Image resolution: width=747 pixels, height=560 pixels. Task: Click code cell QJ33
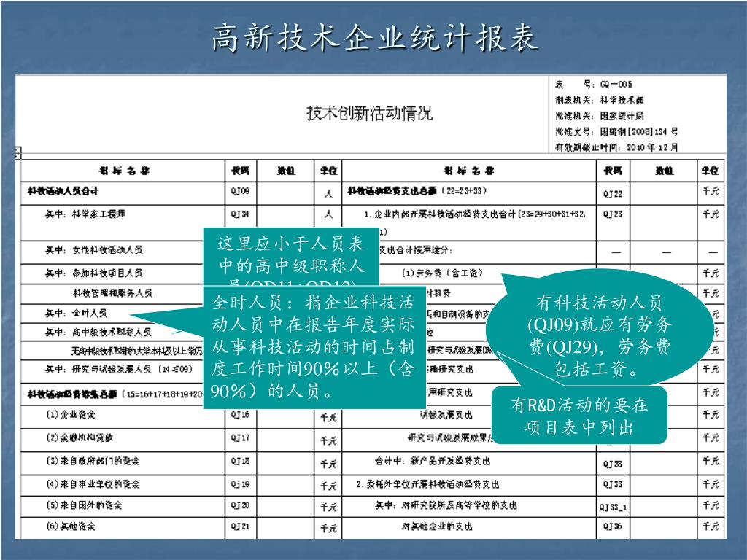613,485
